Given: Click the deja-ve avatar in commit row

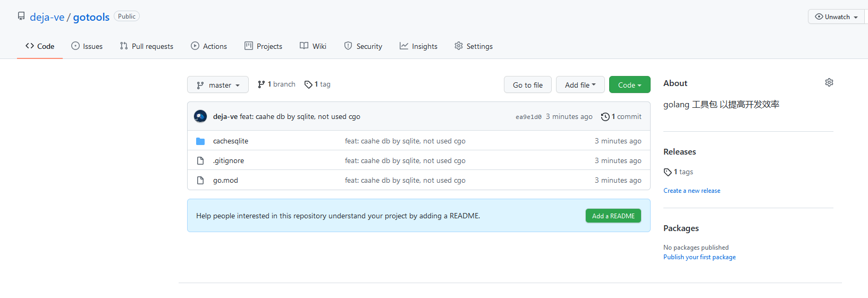Looking at the screenshot, I should click(200, 116).
